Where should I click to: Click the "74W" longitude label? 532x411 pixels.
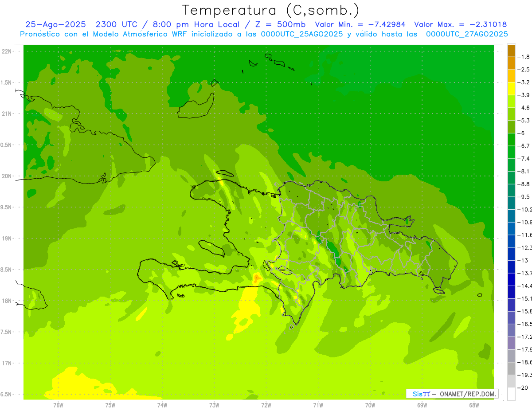[x=162, y=405]
